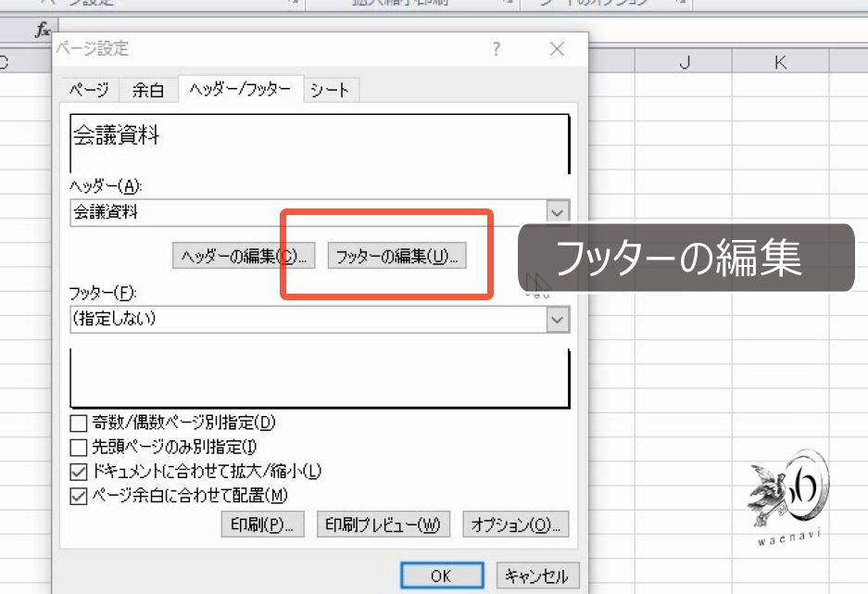Switch to the ページ tab
Screen dimensions: 868x594
[88, 90]
